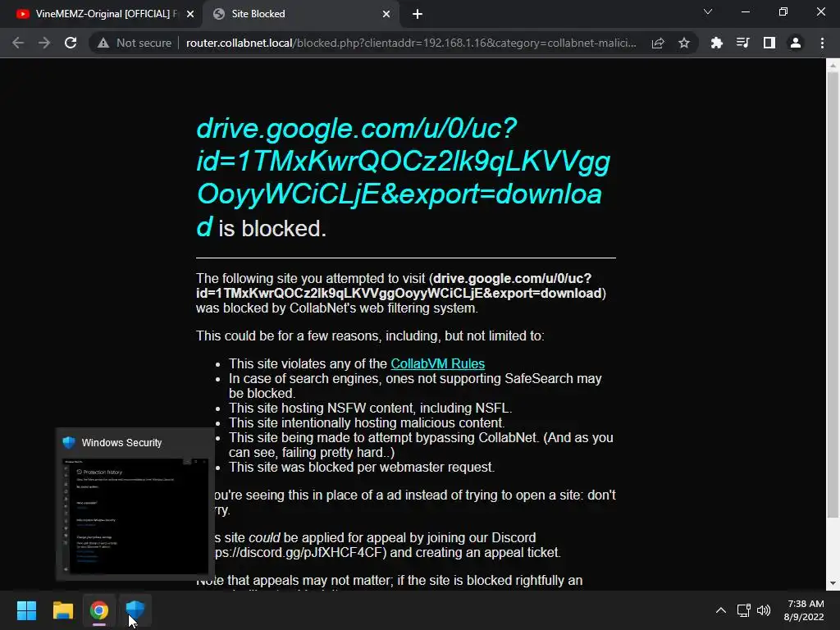Go back to the previous page
Image resolution: width=840 pixels, height=630 pixels.
(x=18, y=43)
